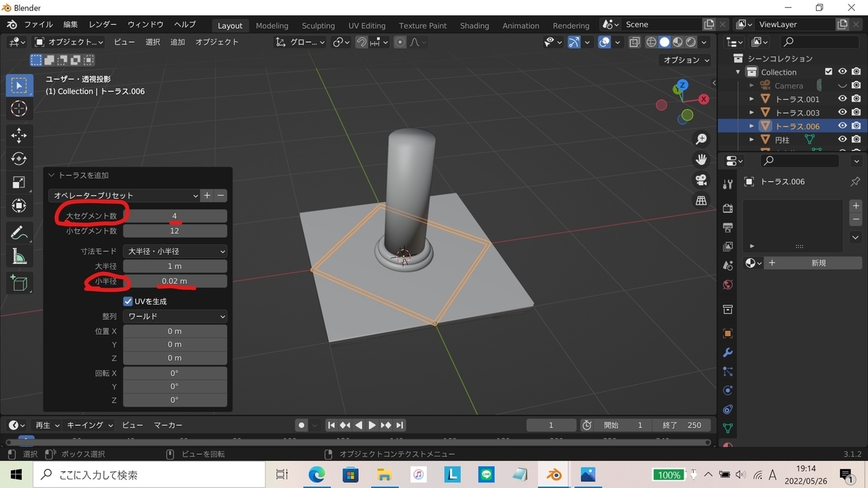Select the Measure tool

[x=19, y=257]
